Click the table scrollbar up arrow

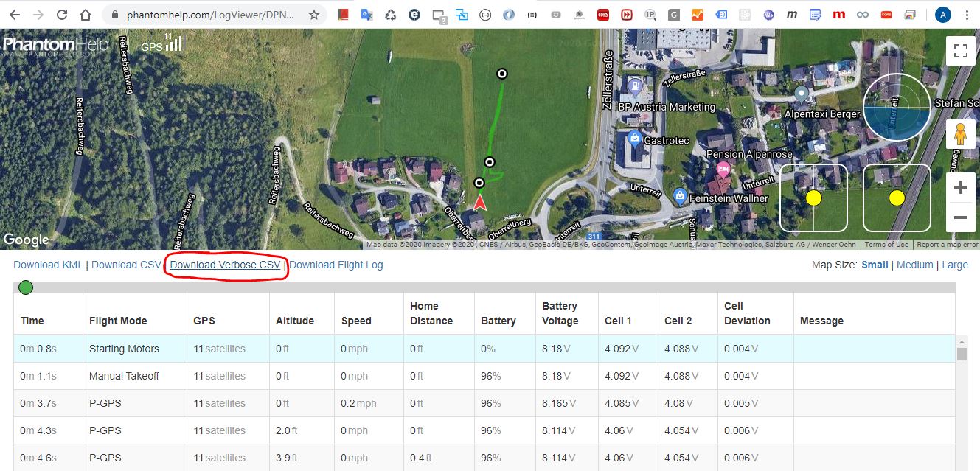coord(961,341)
